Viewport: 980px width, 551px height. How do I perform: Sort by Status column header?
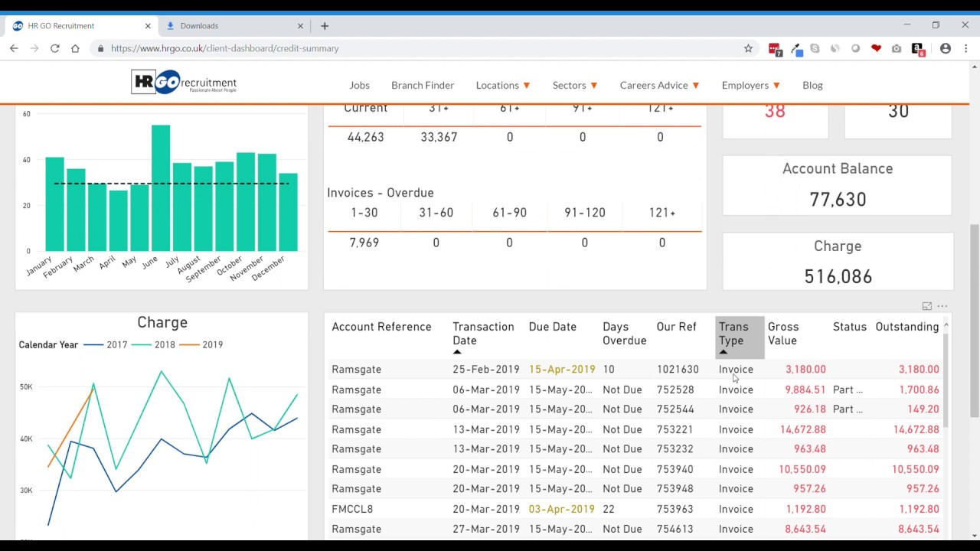(849, 327)
